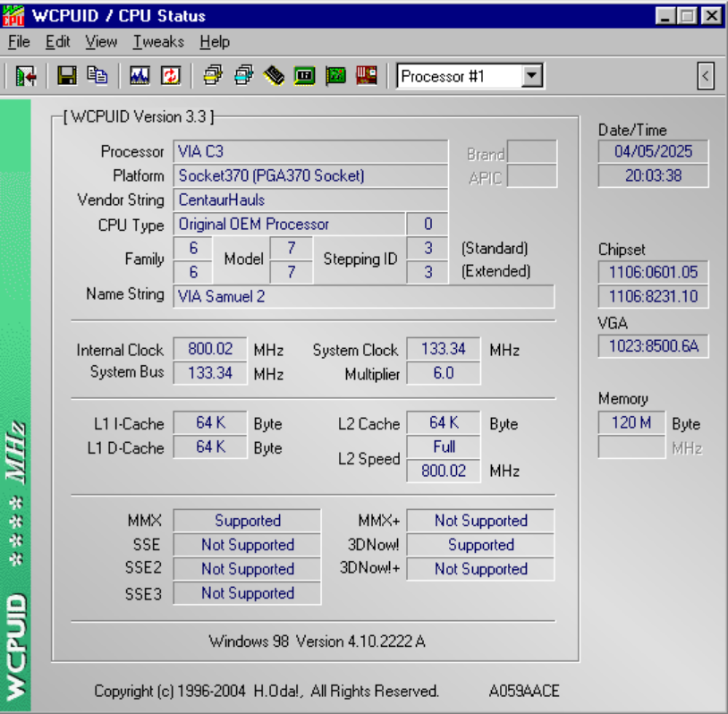Minimize the WCPUID window
This screenshot has height=714, width=728.
click(665, 16)
